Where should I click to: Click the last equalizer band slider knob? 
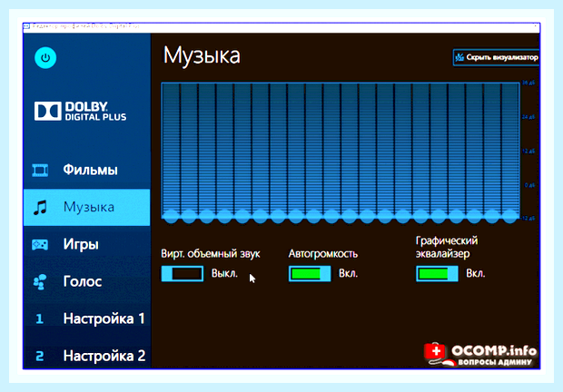point(509,216)
